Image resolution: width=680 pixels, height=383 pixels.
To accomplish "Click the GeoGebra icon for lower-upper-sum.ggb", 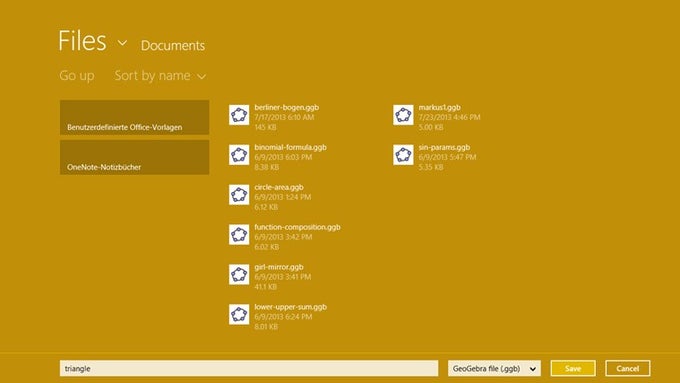I will 239,314.
